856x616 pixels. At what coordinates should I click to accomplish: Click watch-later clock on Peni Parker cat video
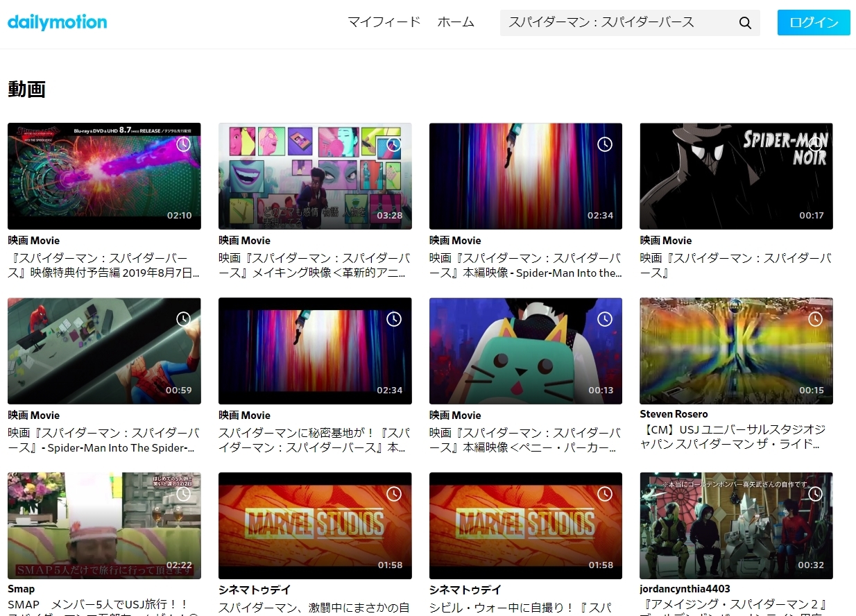605,319
